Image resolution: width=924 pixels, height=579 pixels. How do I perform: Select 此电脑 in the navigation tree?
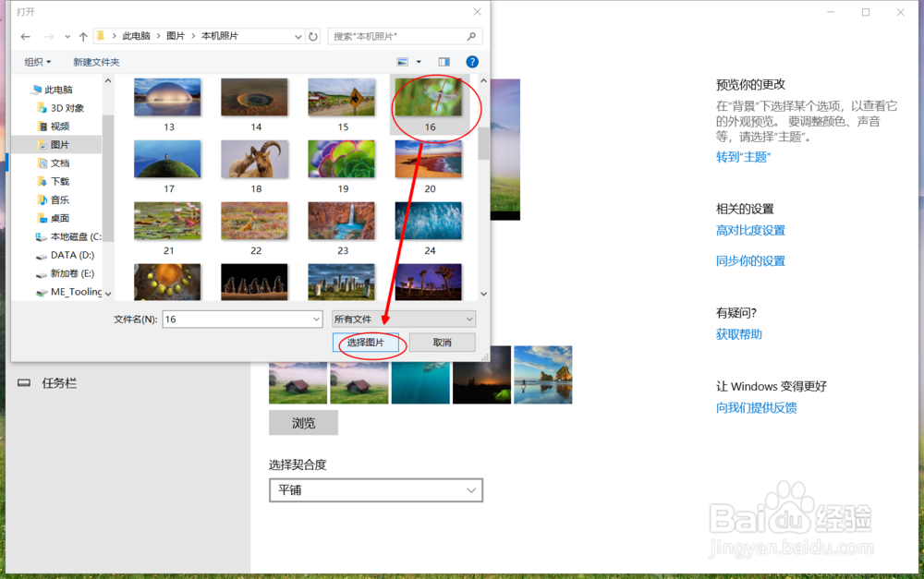[x=57, y=90]
